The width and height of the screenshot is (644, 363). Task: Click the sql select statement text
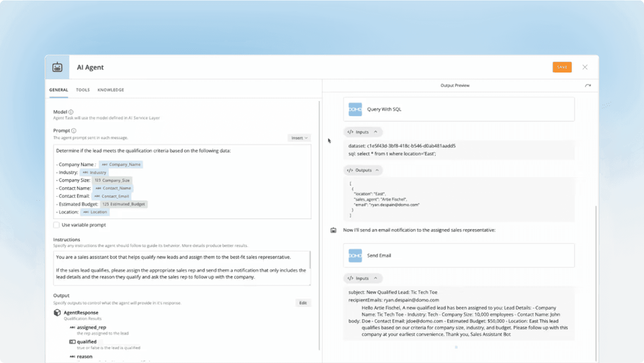tap(392, 154)
